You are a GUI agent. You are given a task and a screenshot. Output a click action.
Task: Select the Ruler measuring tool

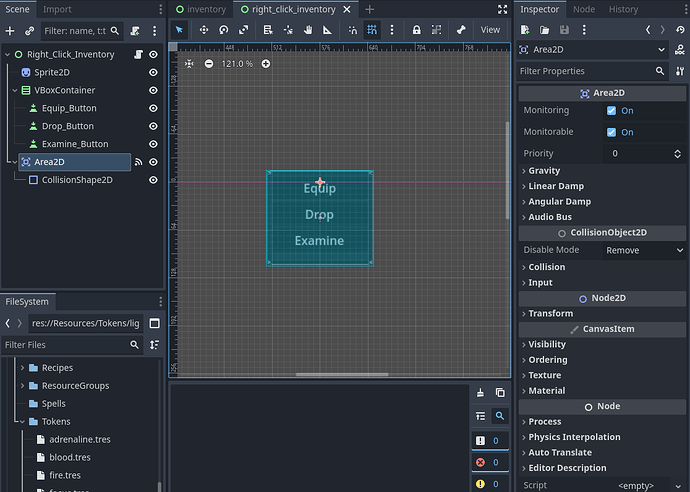(x=327, y=30)
